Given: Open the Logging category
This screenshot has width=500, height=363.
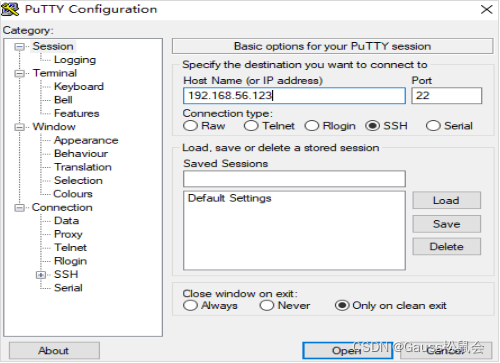Looking at the screenshot, I should [x=75, y=60].
